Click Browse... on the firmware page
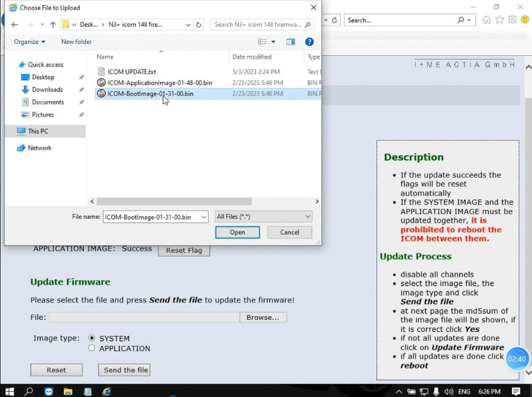The width and height of the screenshot is (532, 397). tap(263, 317)
